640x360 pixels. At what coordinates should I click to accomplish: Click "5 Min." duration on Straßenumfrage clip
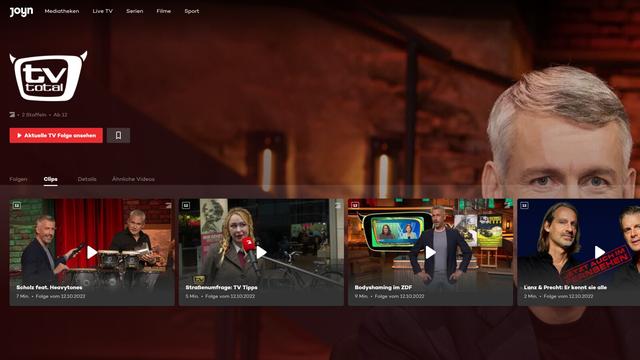[x=192, y=296]
